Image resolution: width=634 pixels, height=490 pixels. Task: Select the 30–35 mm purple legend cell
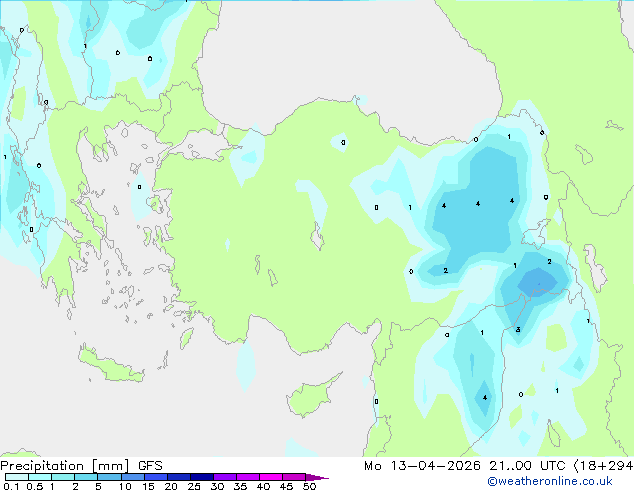(x=225, y=477)
